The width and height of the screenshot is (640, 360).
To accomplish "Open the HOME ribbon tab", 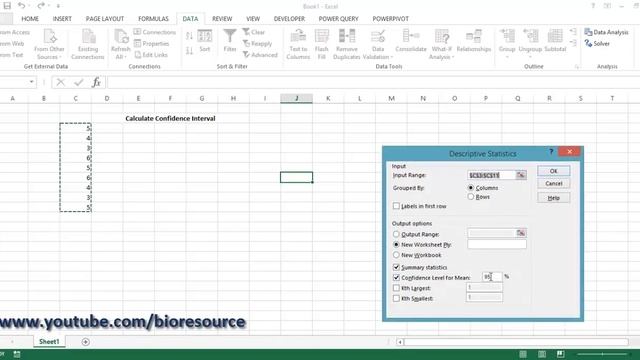I will click(x=30, y=19).
